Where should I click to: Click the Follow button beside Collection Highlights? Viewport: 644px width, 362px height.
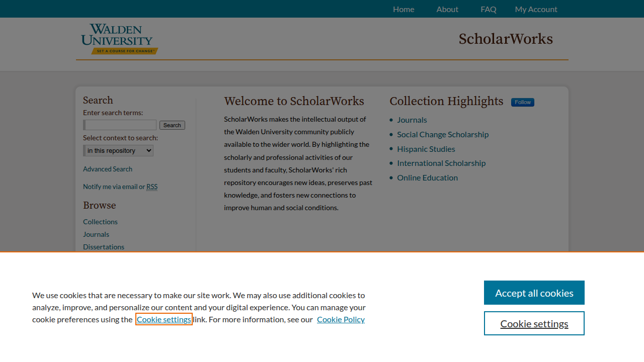pos(523,102)
